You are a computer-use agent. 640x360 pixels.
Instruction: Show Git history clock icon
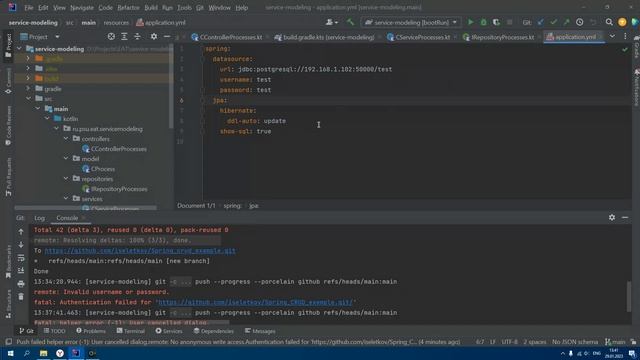pos(580,22)
